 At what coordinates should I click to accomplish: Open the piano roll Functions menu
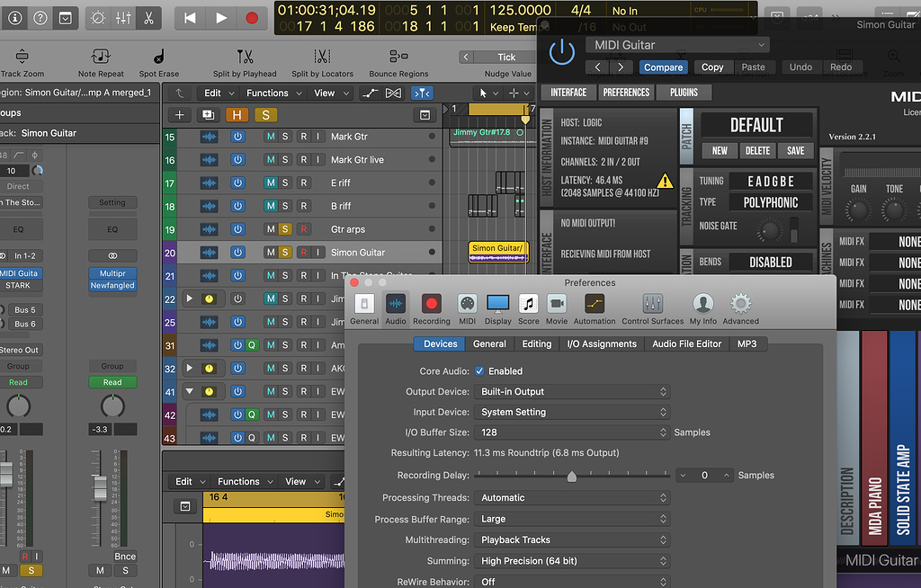click(241, 481)
